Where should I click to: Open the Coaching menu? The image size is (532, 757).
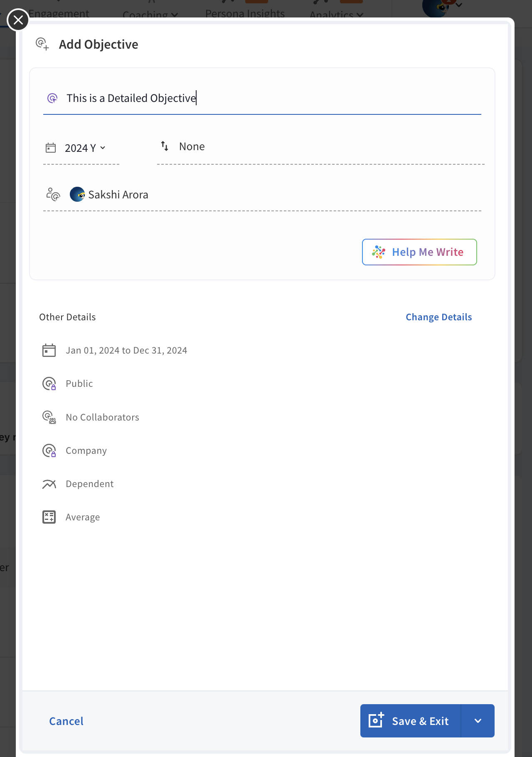[x=150, y=15]
